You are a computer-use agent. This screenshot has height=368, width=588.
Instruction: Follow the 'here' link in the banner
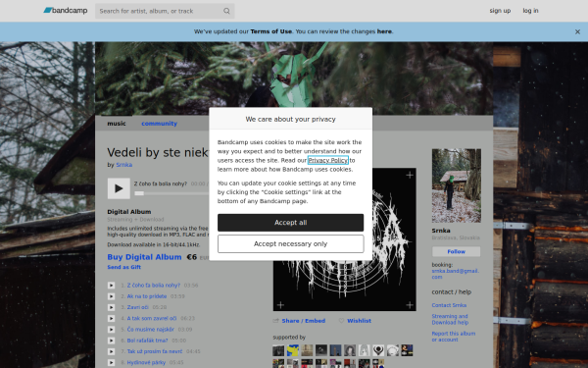384,31
